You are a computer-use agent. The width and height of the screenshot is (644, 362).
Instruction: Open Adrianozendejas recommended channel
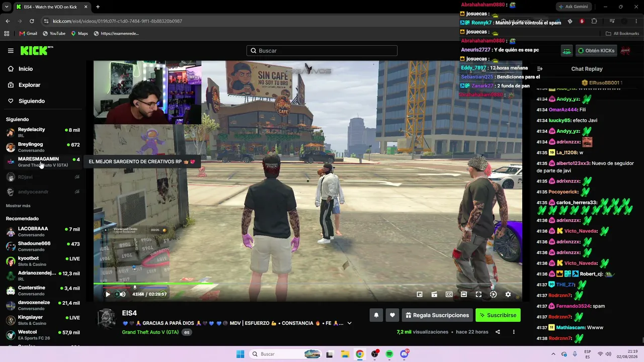click(43, 276)
